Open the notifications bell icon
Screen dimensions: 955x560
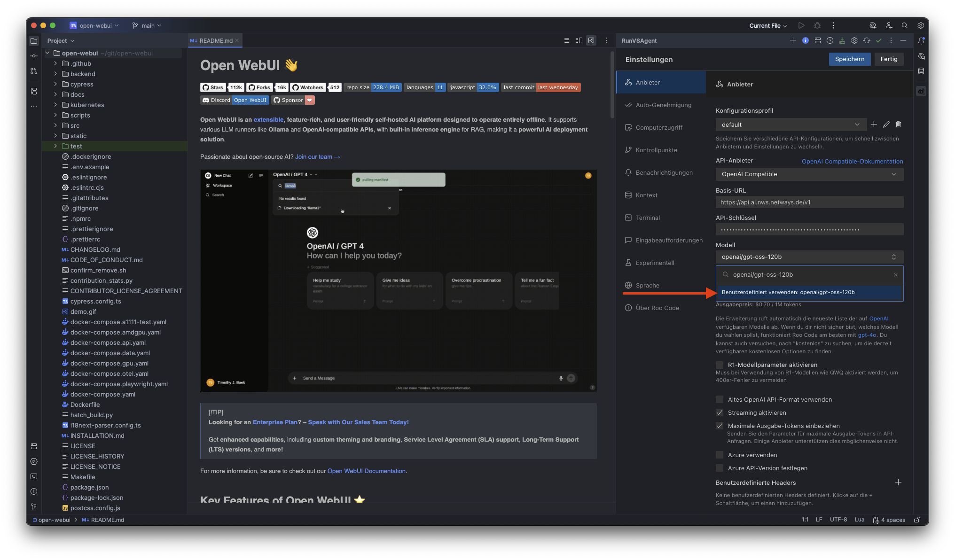(921, 41)
